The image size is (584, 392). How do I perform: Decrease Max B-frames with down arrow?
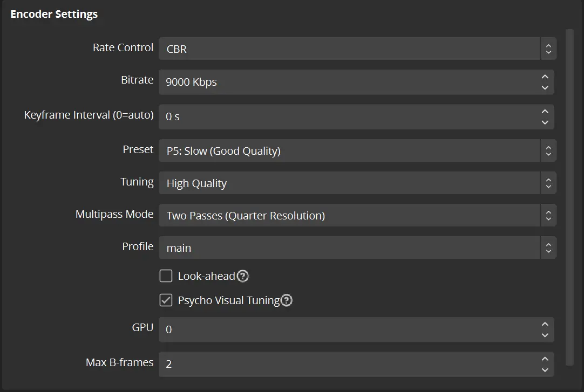[545, 370]
